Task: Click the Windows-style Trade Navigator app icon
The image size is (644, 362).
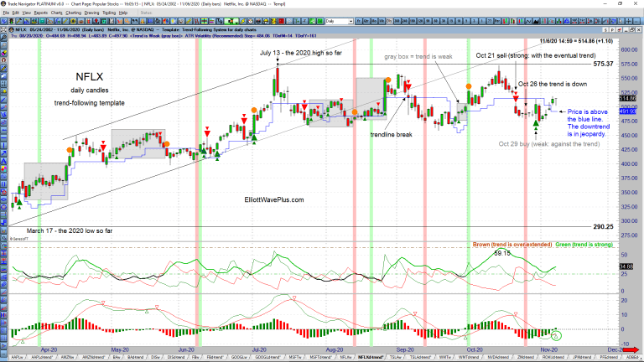Action: (3, 3)
